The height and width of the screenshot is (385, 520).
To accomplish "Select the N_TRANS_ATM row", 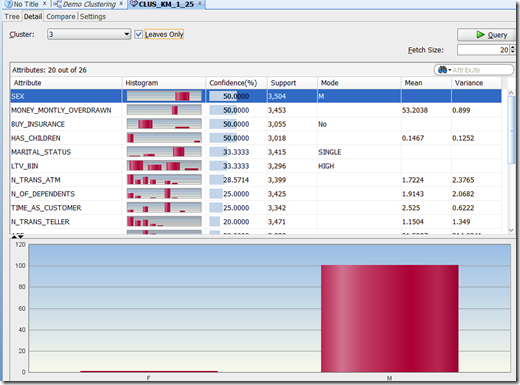I will pyautogui.click(x=256, y=180).
